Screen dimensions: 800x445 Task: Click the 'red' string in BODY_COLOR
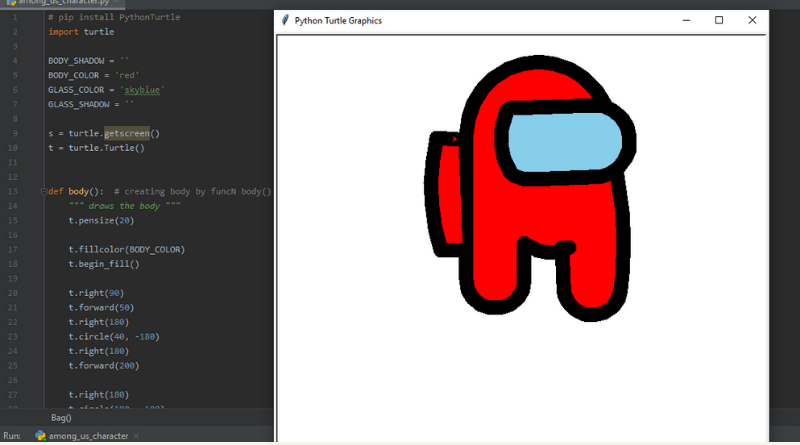click(127, 76)
